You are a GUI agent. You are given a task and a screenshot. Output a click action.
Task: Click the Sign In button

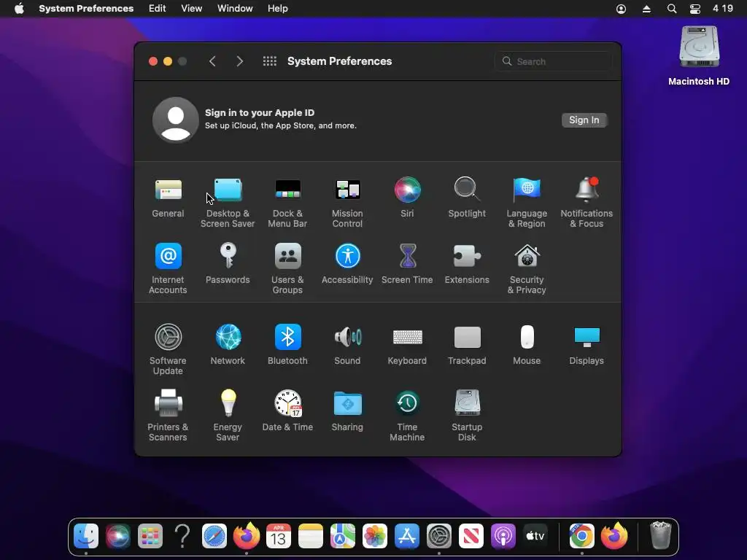point(584,120)
